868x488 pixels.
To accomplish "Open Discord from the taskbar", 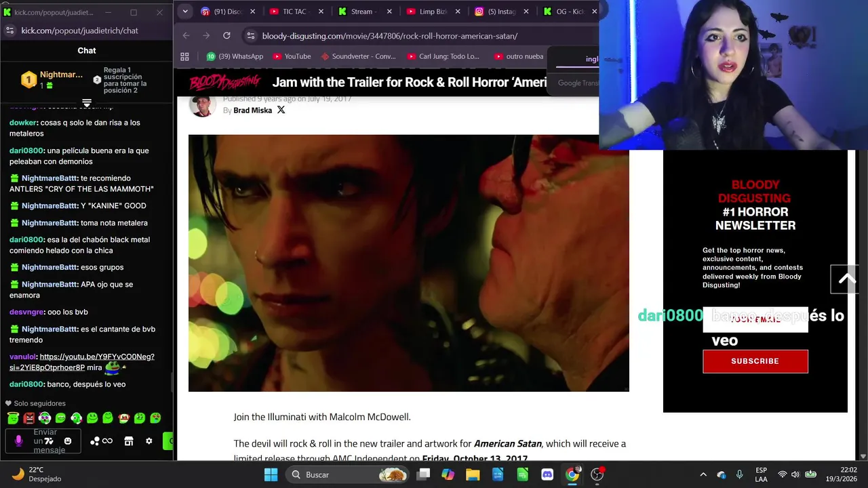I will 547,474.
